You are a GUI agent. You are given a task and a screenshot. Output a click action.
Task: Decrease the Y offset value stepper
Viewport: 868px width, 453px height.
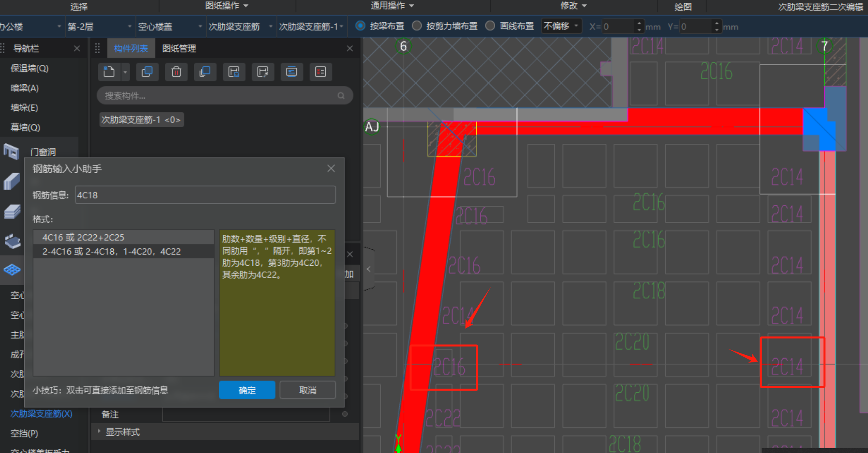(x=716, y=31)
